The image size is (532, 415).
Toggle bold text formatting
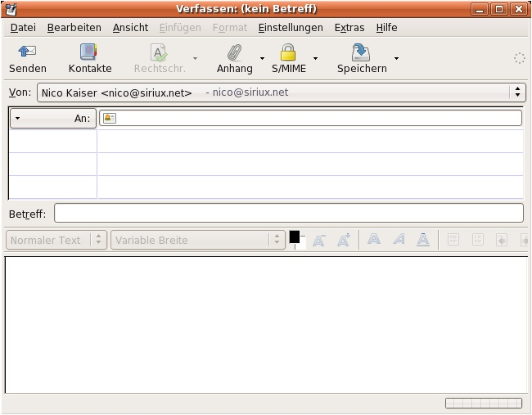click(374, 239)
